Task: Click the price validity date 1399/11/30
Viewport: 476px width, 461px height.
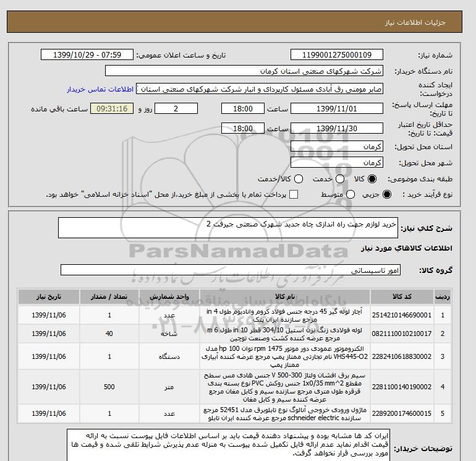Action: [x=337, y=129]
